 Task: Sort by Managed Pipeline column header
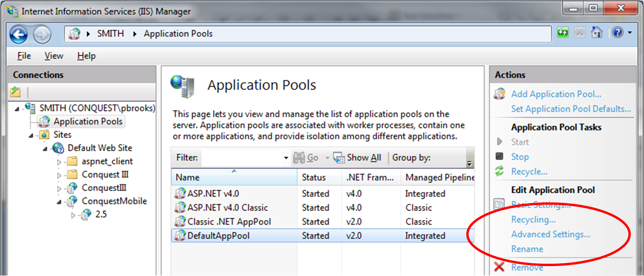[x=438, y=177]
